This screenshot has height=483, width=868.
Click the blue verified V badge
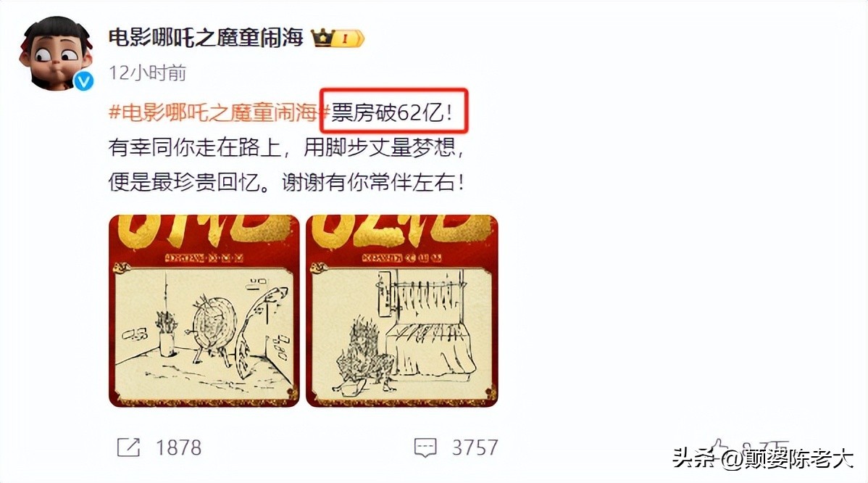click(83, 81)
